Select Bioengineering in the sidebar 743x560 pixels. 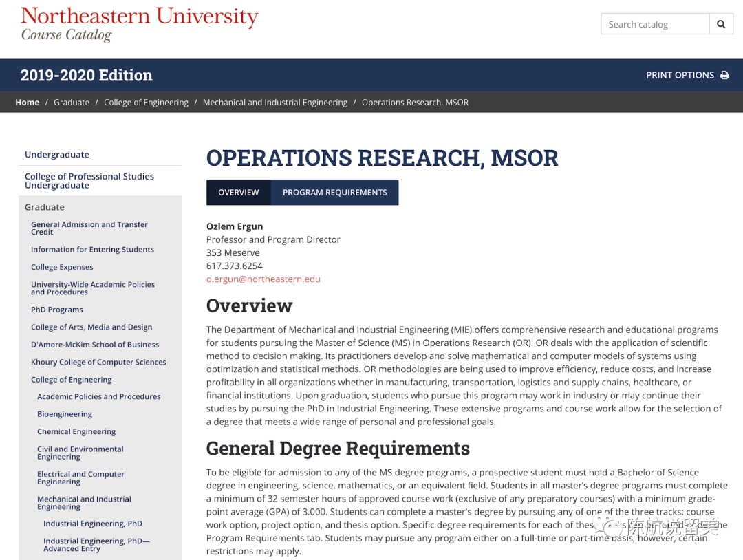tap(65, 414)
